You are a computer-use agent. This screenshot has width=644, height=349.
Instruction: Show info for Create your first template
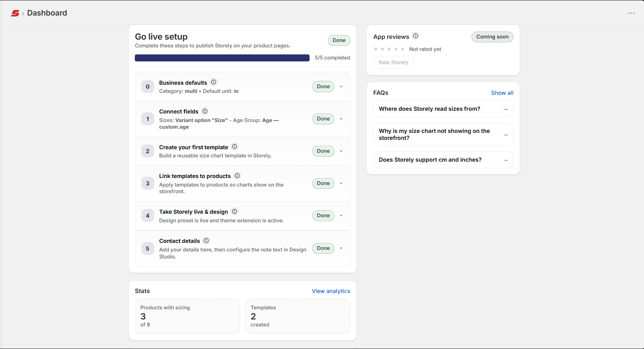tap(235, 147)
